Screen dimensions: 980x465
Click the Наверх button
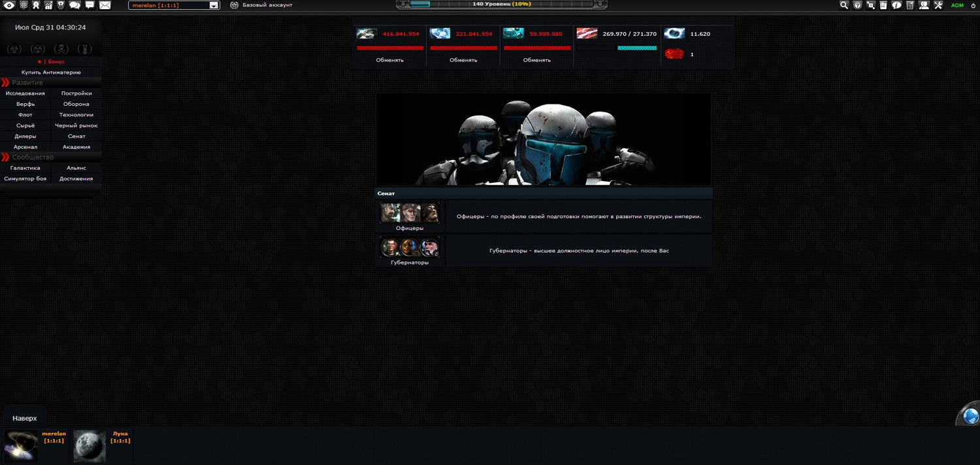click(x=25, y=418)
